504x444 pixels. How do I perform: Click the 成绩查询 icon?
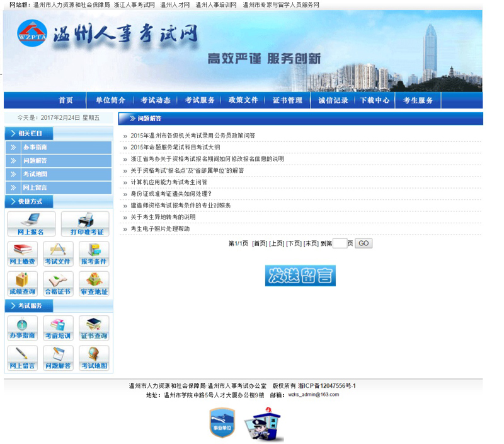click(x=23, y=283)
